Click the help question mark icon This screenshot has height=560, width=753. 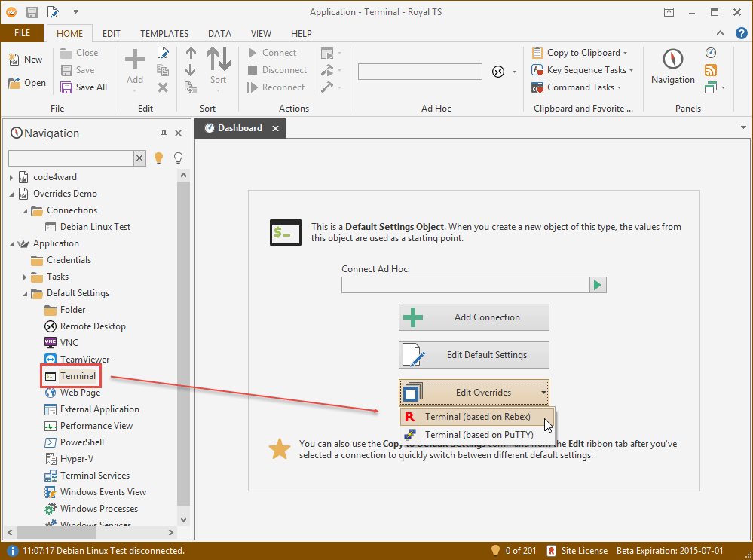[x=741, y=33]
